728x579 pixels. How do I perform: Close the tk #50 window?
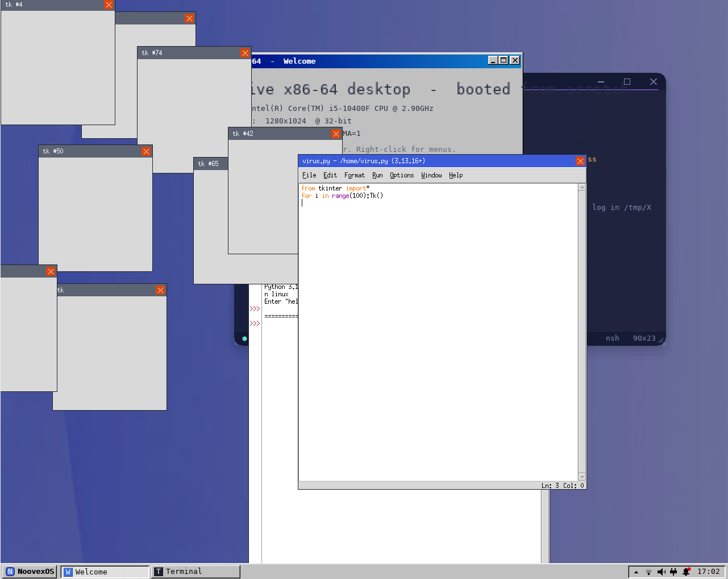[146, 151]
